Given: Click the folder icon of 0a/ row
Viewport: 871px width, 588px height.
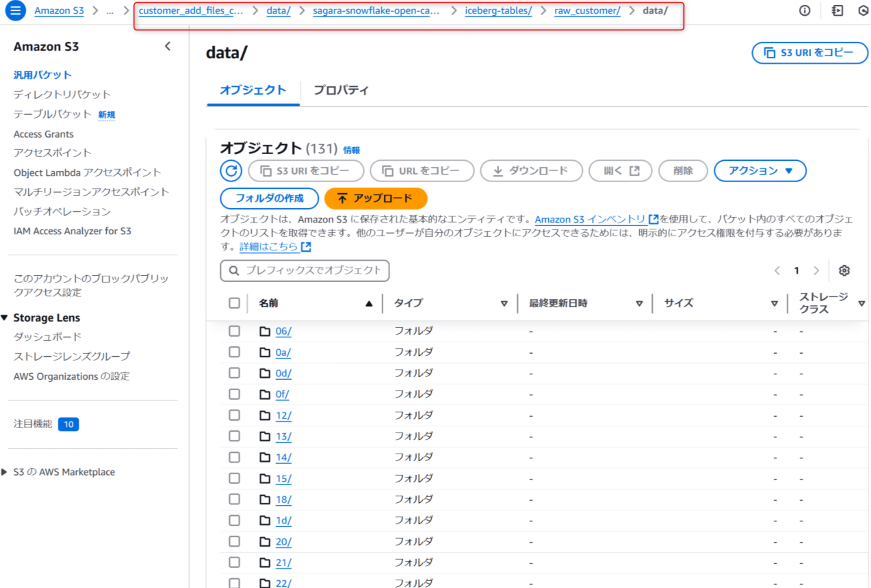Looking at the screenshot, I should point(265,352).
